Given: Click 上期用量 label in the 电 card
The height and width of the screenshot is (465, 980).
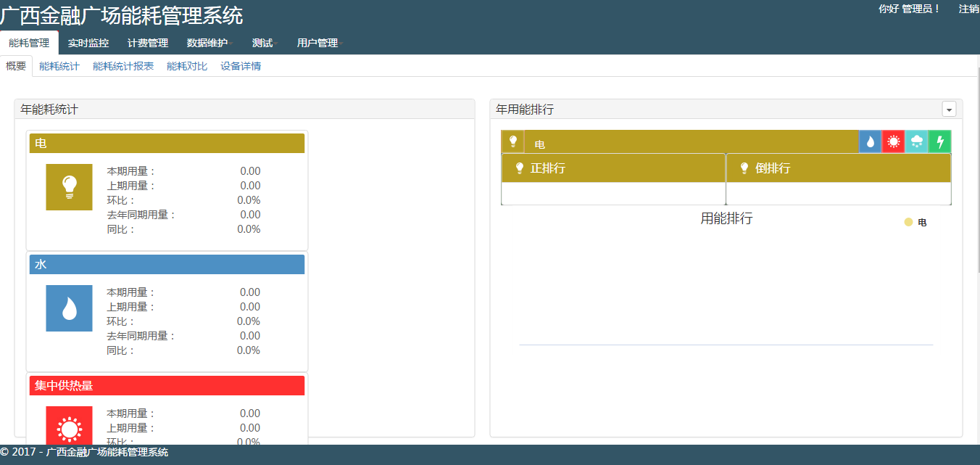Looking at the screenshot, I should coord(131,186).
